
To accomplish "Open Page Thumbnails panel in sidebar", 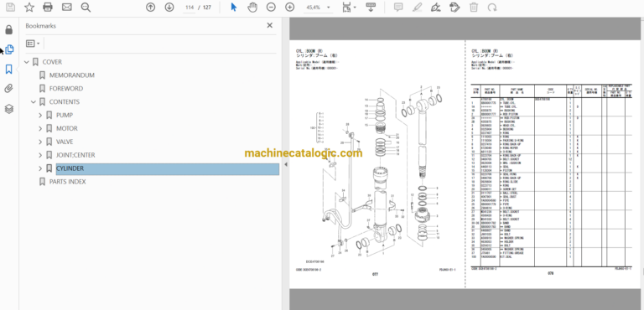I will coord(9,49).
